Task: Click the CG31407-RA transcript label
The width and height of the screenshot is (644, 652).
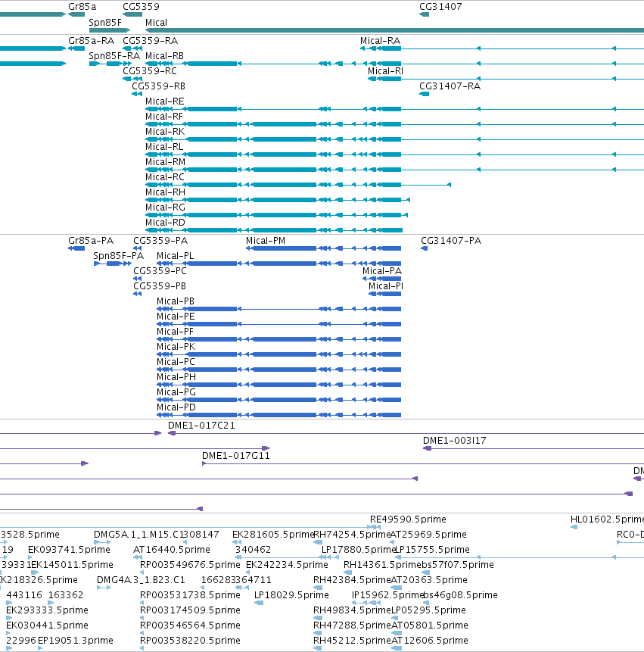Action: coord(450,86)
